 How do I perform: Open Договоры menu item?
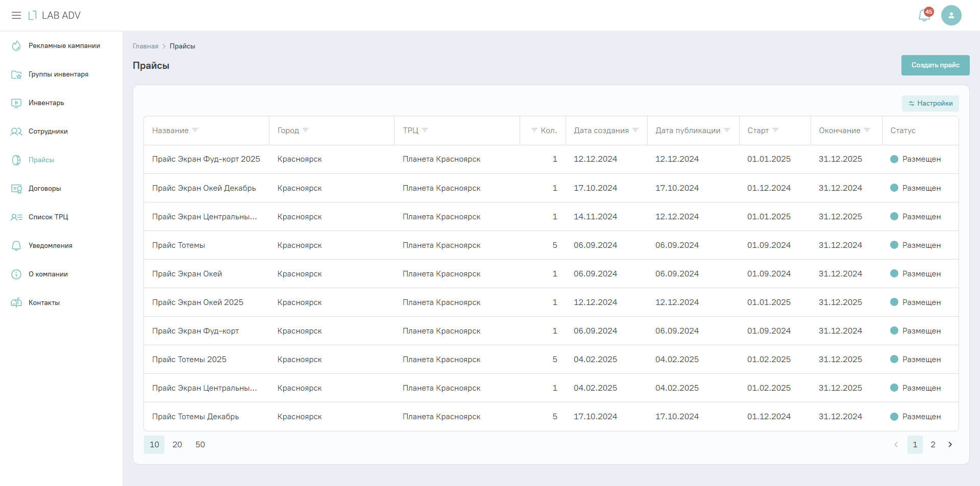[61, 189]
